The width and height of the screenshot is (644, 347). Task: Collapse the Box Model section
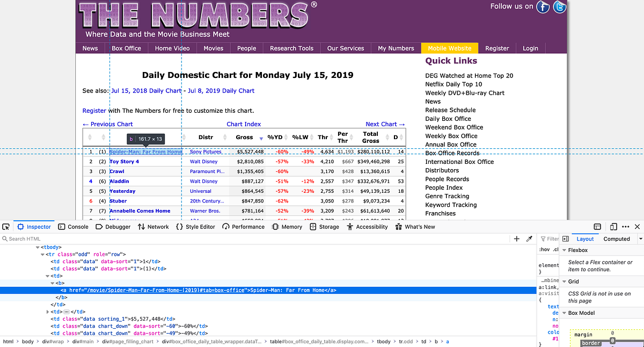(563, 313)
